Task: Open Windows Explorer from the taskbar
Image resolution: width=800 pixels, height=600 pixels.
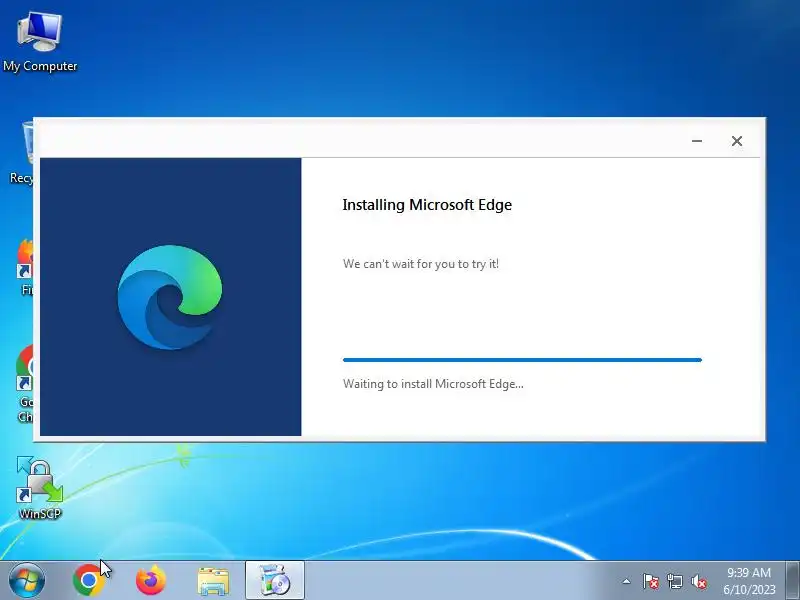Action: pyautogui.click(x=213, y=581)
